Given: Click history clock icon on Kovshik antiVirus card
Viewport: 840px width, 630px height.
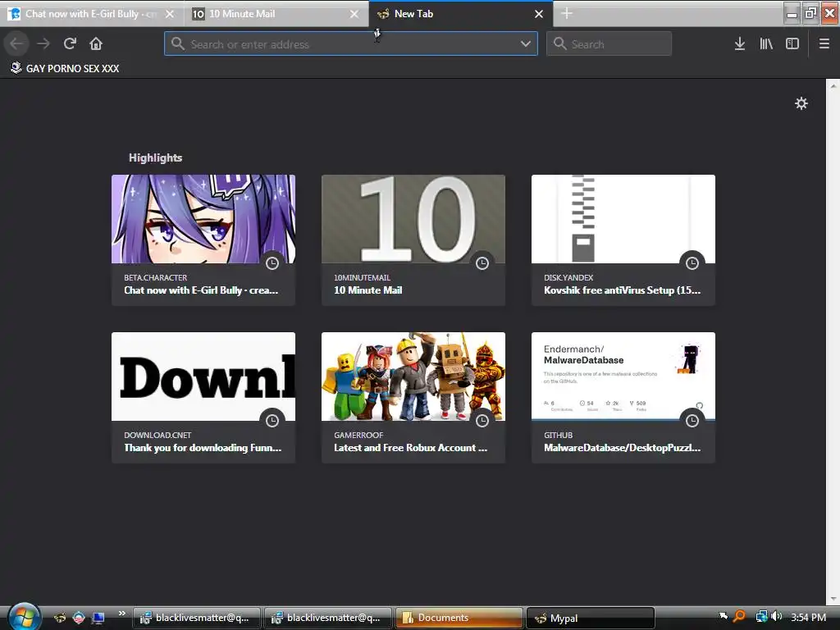Looking at the screenshot, I should pos(692,263).
